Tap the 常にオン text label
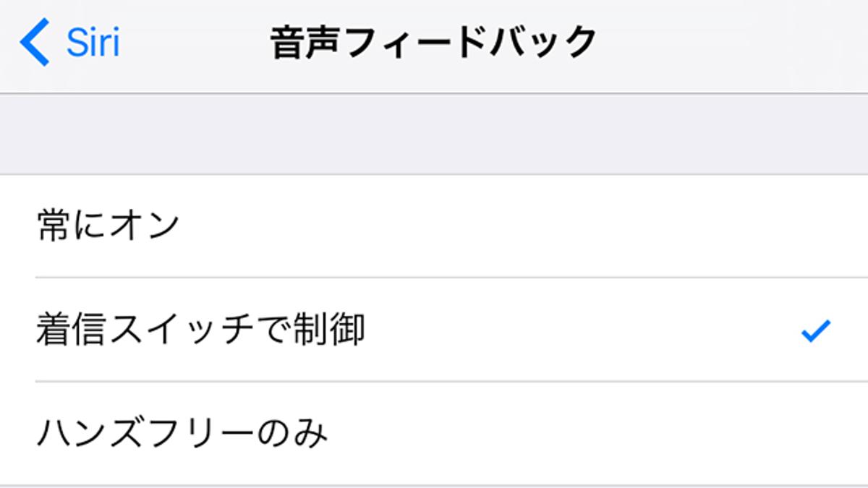This screenshot has width=868, height=488. (109, 226)
